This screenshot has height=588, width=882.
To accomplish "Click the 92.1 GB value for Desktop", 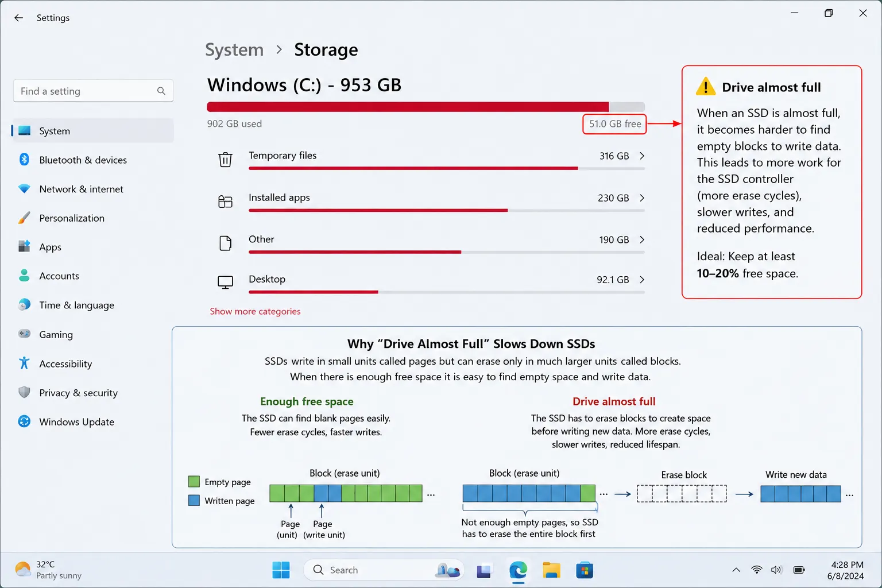I will (613, 280).
